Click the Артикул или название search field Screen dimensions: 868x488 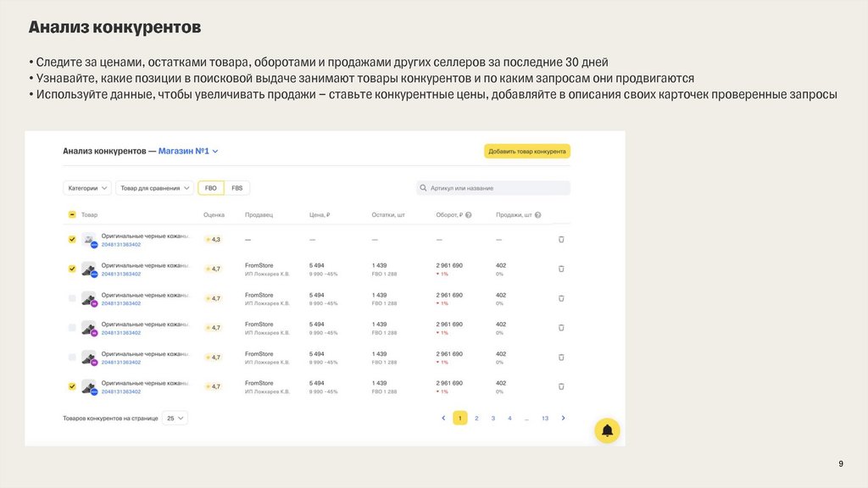pyautogui.click(x=493, y=188)
